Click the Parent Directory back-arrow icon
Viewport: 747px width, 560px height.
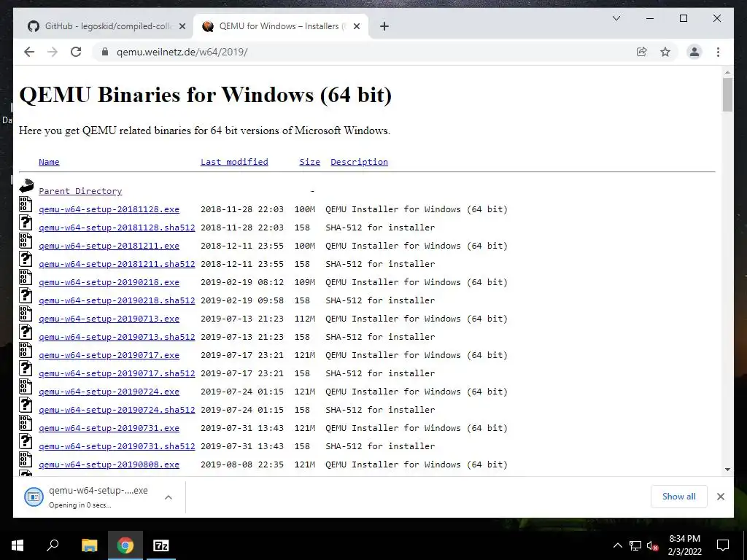(x=26, y=186)
